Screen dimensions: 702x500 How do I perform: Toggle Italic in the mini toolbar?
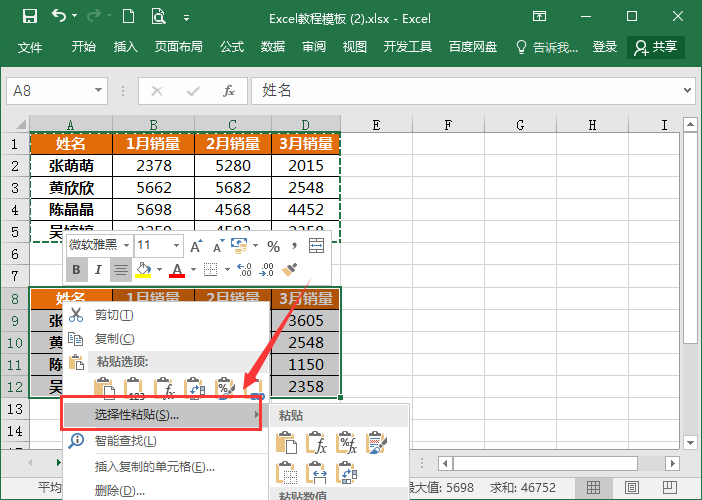tap(97, 269)
